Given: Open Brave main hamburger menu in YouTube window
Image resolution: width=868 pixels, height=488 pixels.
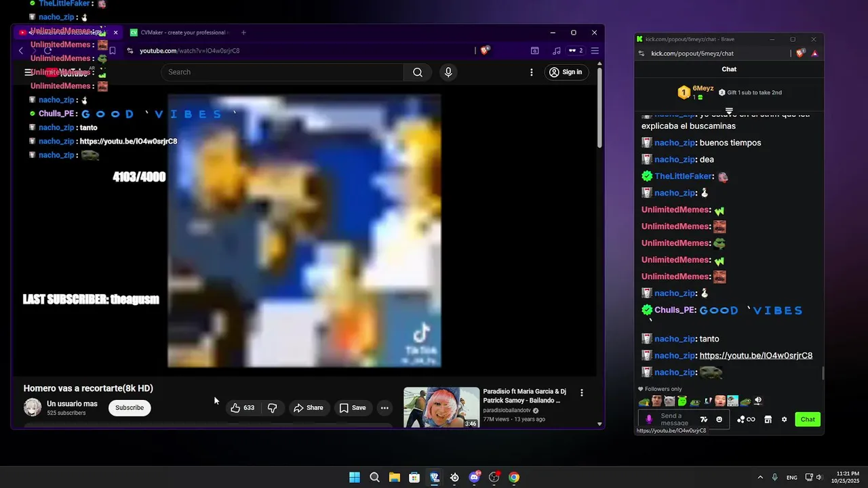Looking at the screenshot, I should pyautogui.click(x=595, y=51).
